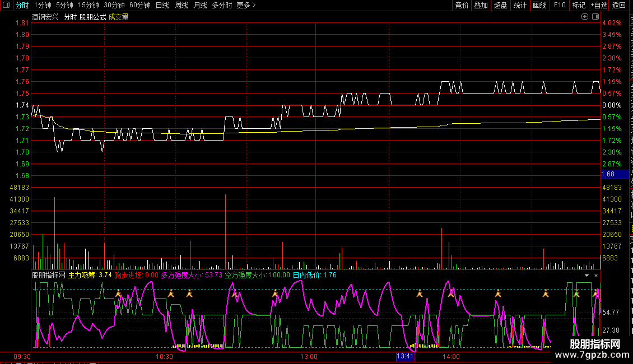
Task: Click the up-arrow icon beside chart title
Action: (x=585, y=17)
